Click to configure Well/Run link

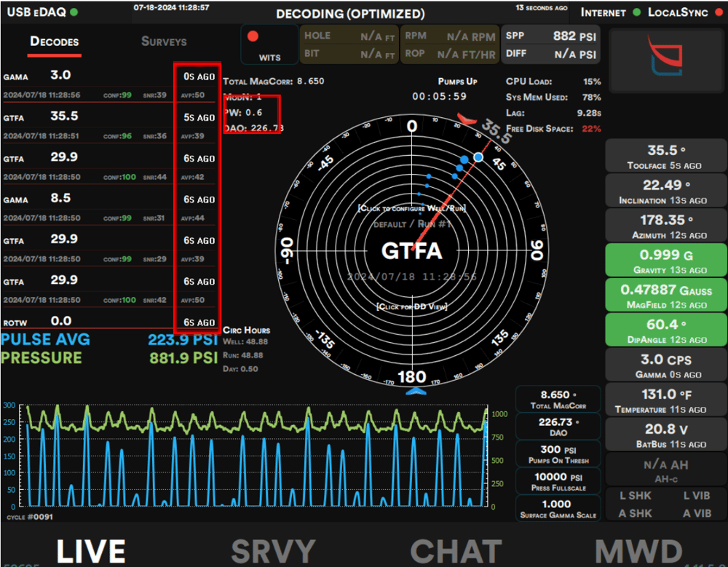[x=412, y=208]
